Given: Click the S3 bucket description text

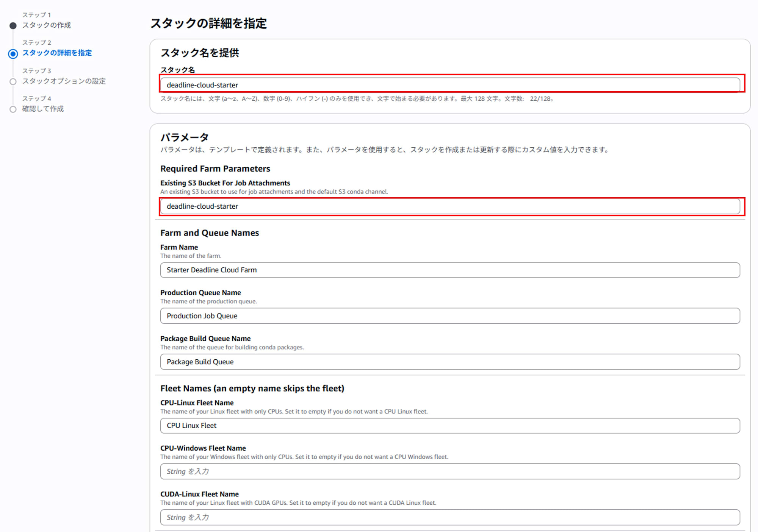Looking at the screenshot, I should tap(274, 192).
